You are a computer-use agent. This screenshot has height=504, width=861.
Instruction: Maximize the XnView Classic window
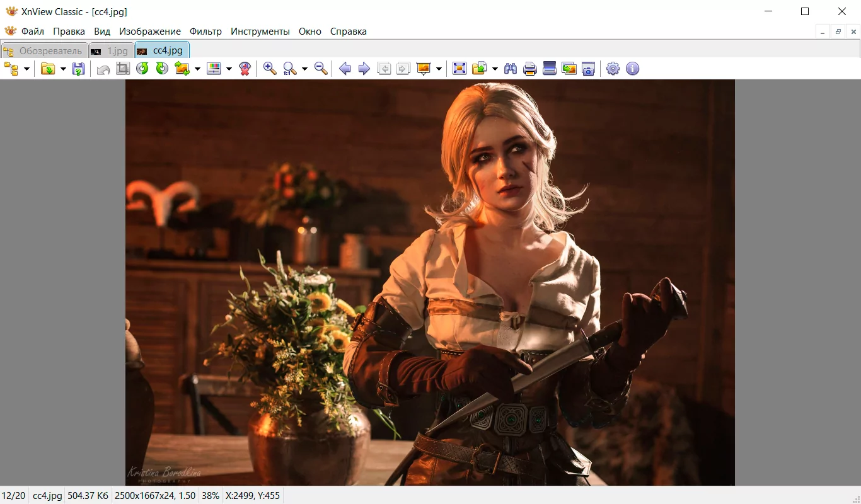point(805,11)
